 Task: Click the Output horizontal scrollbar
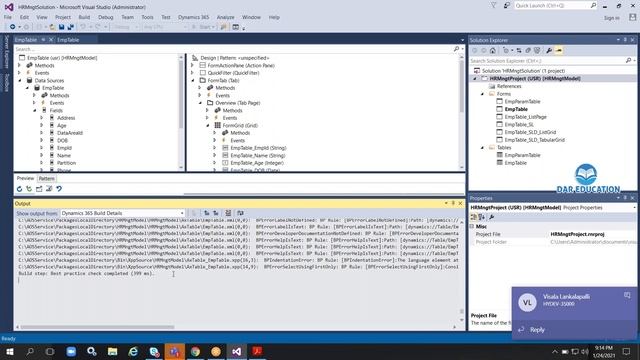click(98, 327)
